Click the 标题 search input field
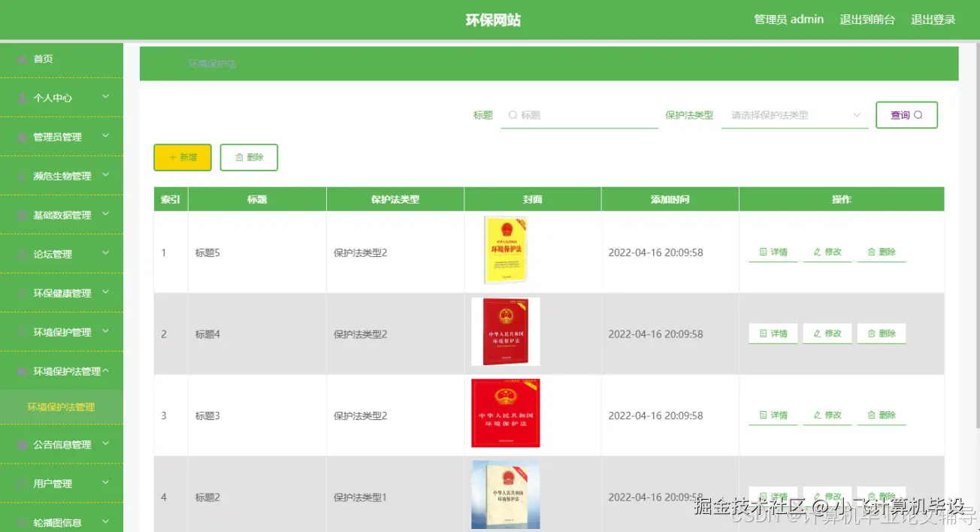This screenshot has width=980, height=532. (x=579, y=115)
